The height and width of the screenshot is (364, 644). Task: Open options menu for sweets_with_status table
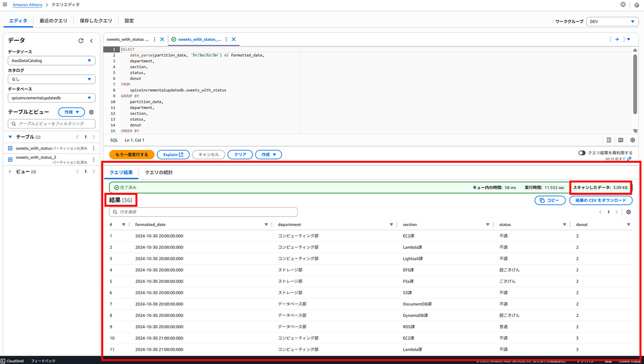coord(94,148)
